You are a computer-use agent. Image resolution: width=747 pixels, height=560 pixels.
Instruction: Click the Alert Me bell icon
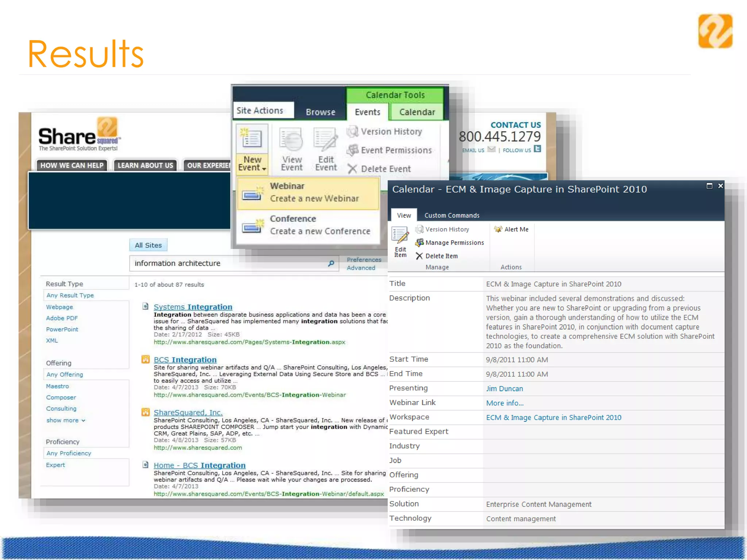(x=498, y=229)
